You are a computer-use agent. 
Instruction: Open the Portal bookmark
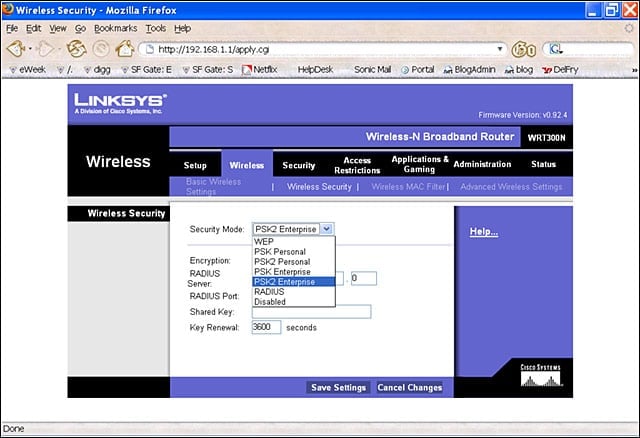pyautogui.click(x=418, y=70)
